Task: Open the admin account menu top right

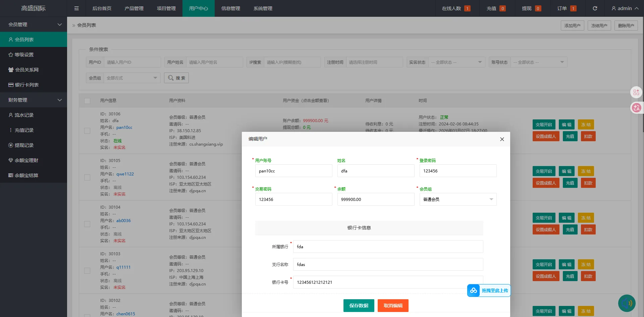Action: click(624, 8)
